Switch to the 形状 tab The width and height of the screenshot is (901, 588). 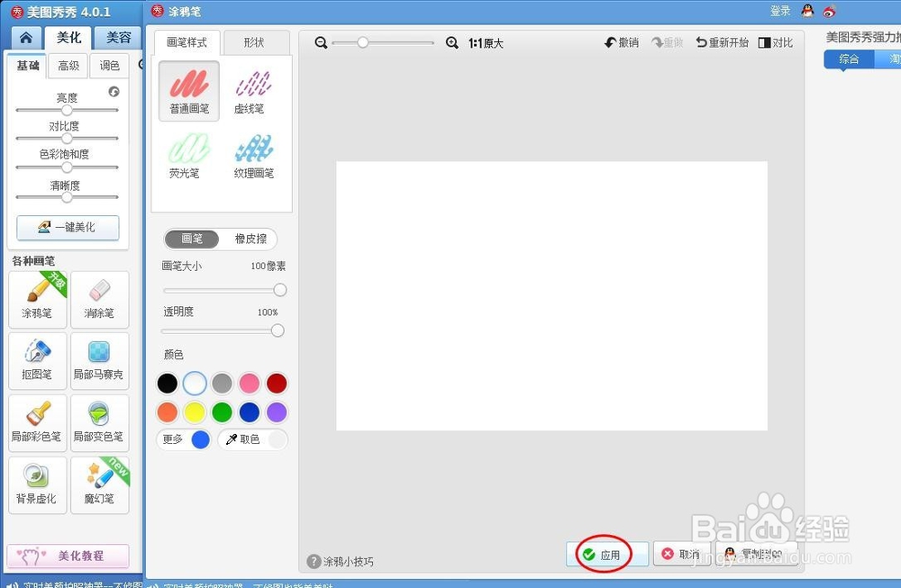click(x=254, y=42)
